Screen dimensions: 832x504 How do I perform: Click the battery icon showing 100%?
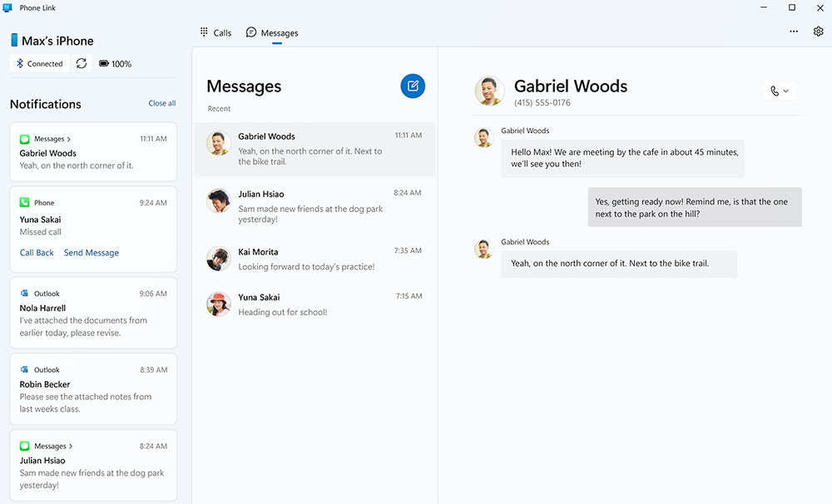[x=102, y=63]
